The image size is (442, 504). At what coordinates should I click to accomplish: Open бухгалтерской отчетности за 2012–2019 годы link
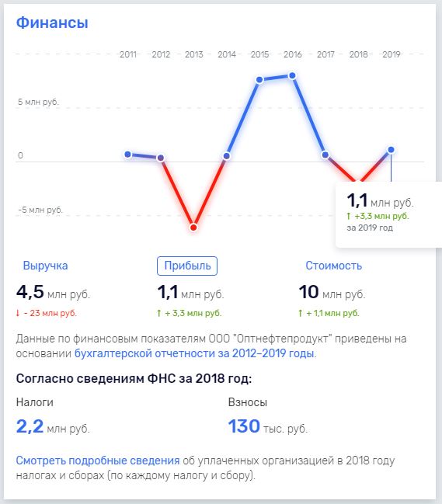pos(195,353)
